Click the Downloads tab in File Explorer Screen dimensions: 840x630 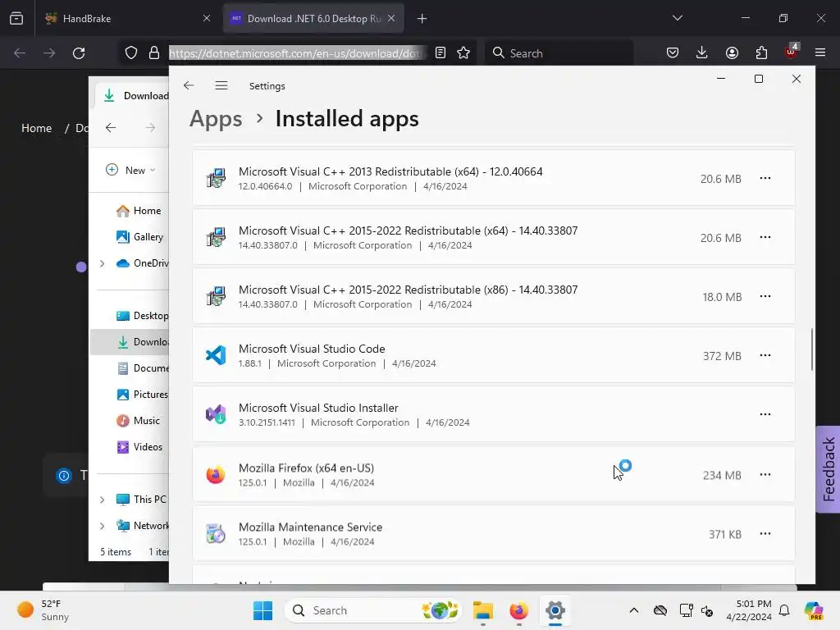[x=134, y=95]
